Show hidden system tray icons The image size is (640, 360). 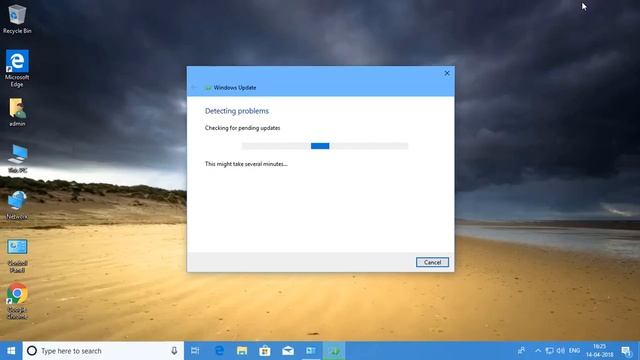[538, 351]
